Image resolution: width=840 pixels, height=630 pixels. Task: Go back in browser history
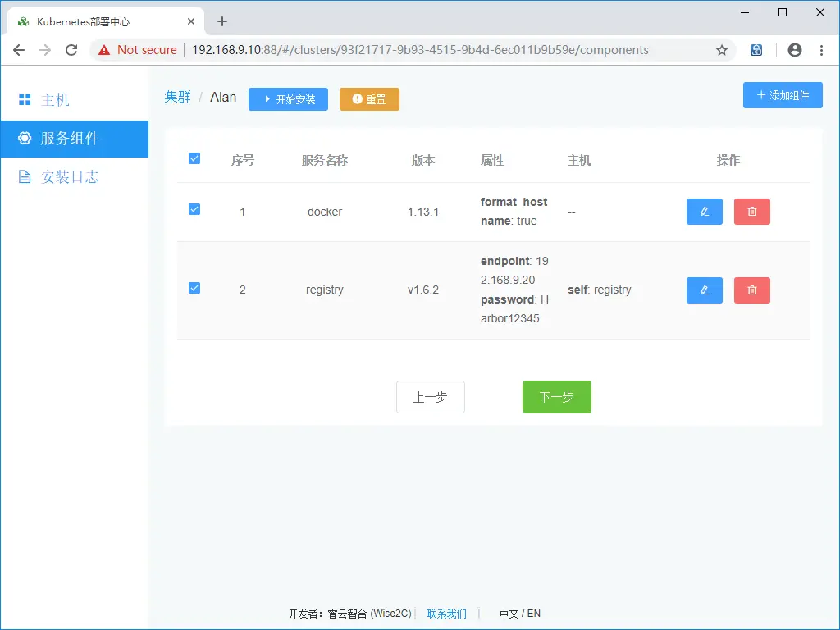point(19,50)
